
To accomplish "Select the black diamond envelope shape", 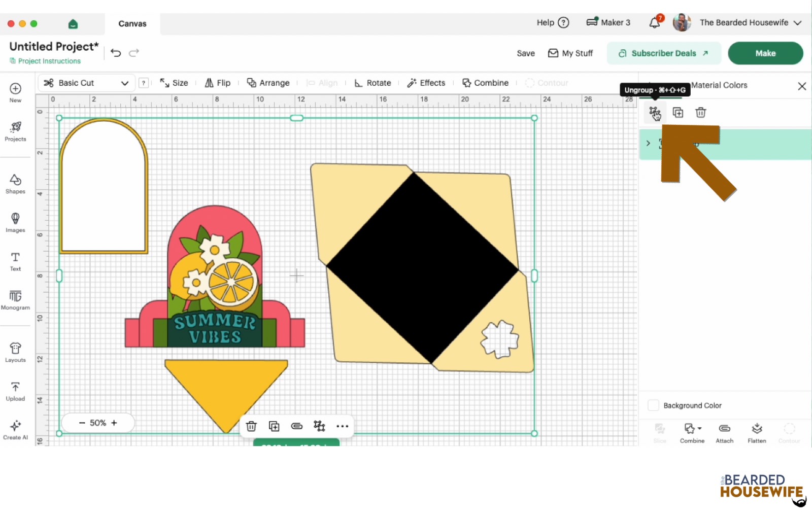I will [422, 268].
